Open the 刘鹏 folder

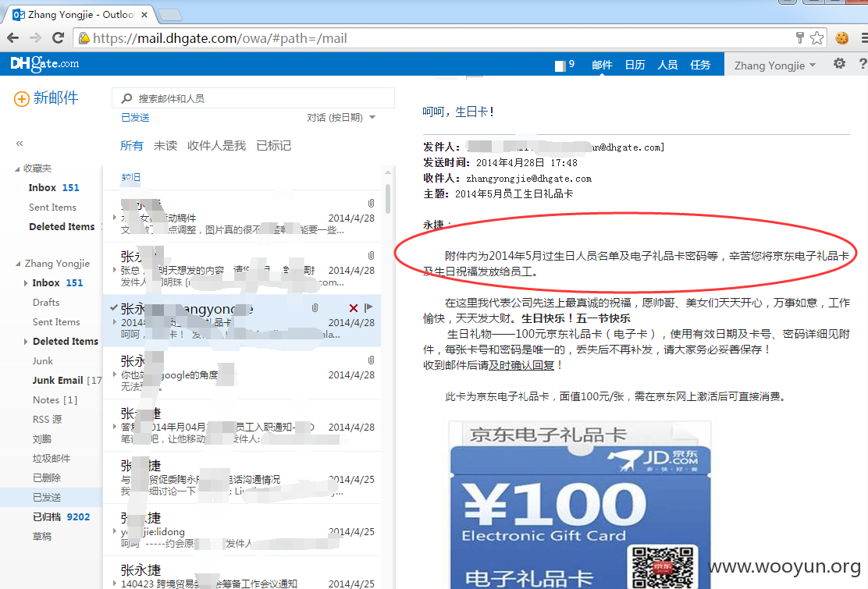pyautogui.click(x=42, y=439)
